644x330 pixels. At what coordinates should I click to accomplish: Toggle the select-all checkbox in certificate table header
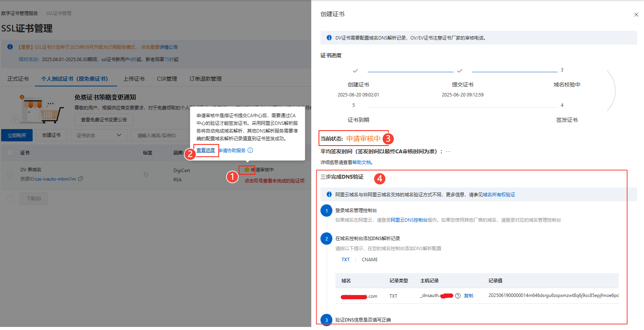(10, 153)
